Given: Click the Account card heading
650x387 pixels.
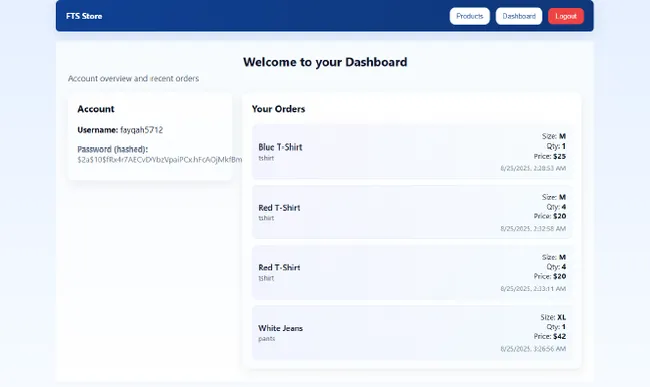Looking at the screenshot, I should (x=96, y=109).
